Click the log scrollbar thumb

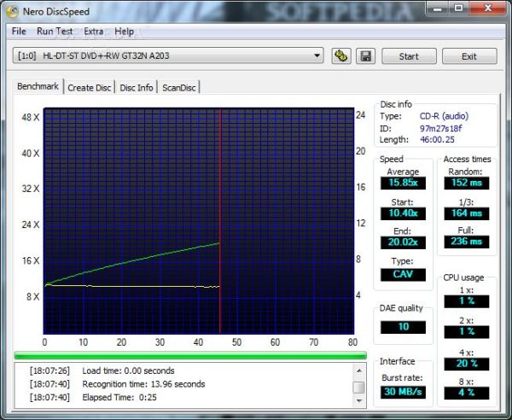coord(359,388)
